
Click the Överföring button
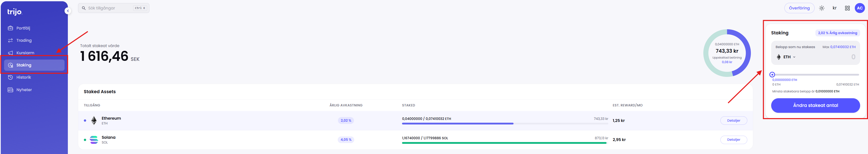(x=799, y=8)
